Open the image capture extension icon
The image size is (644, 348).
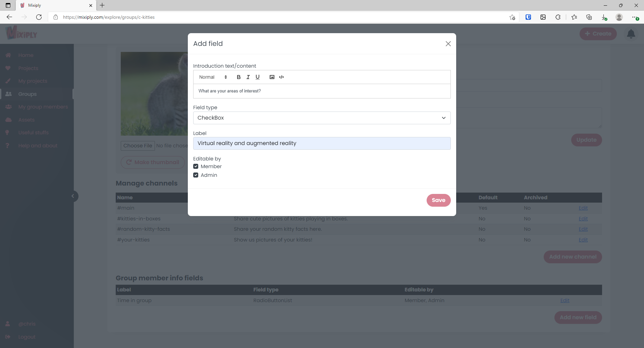pos(543,17)
